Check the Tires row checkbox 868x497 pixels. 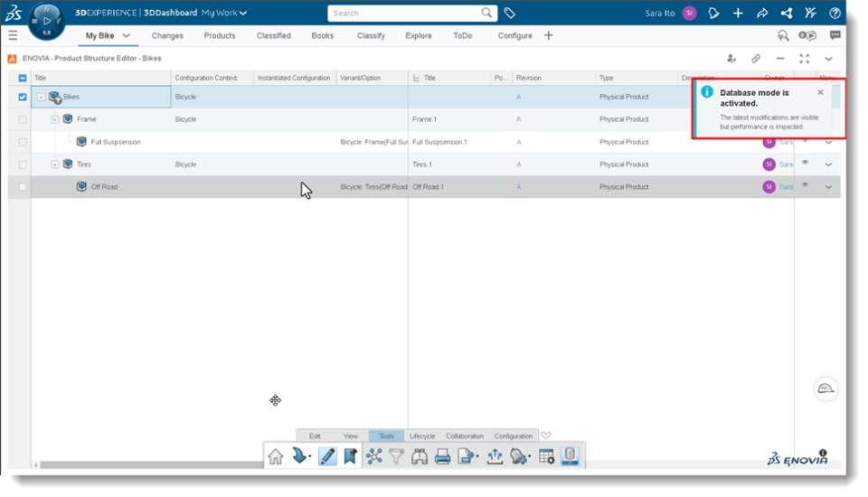pos(22,164)
